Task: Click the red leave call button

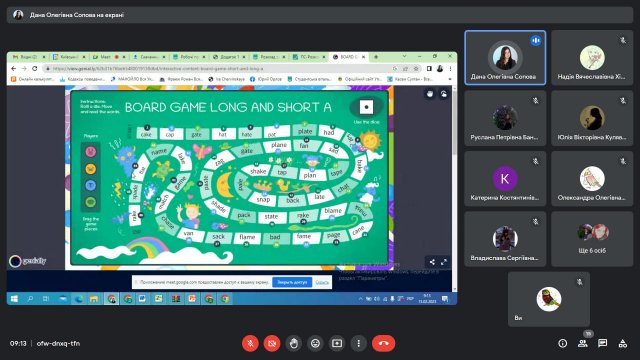Action: pyautogui.click(x=383, y=343)
